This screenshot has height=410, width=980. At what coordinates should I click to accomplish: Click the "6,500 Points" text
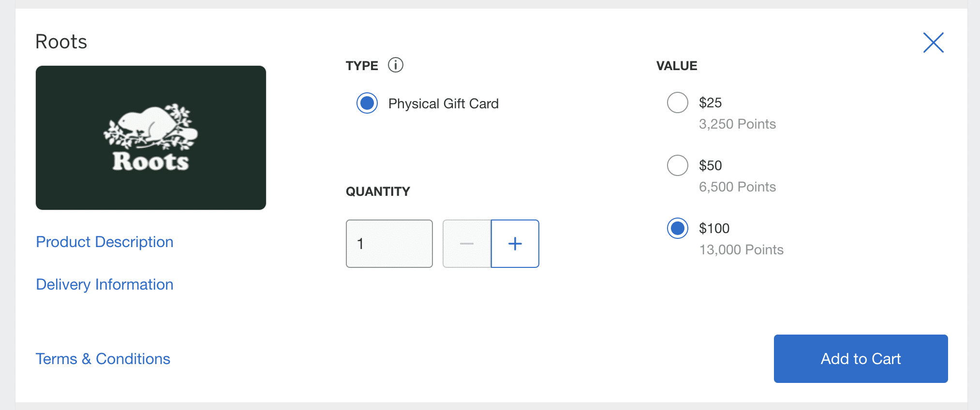(737, 187)
